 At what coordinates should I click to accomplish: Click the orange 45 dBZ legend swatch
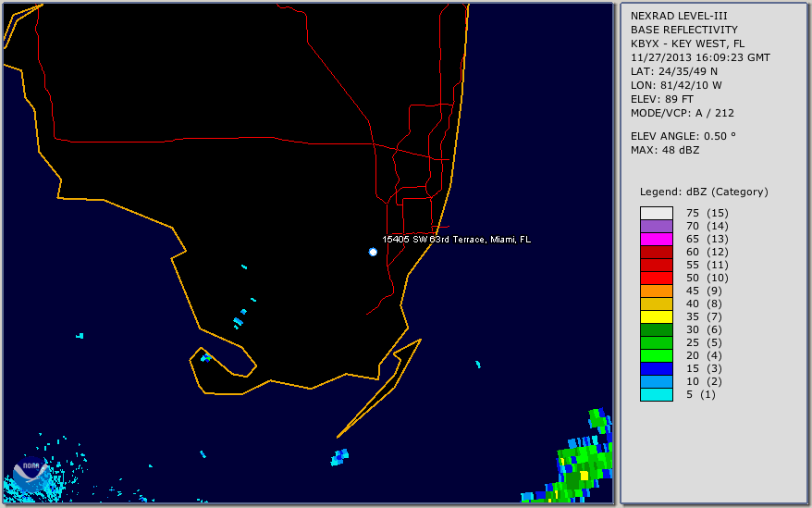click(656, 291)
